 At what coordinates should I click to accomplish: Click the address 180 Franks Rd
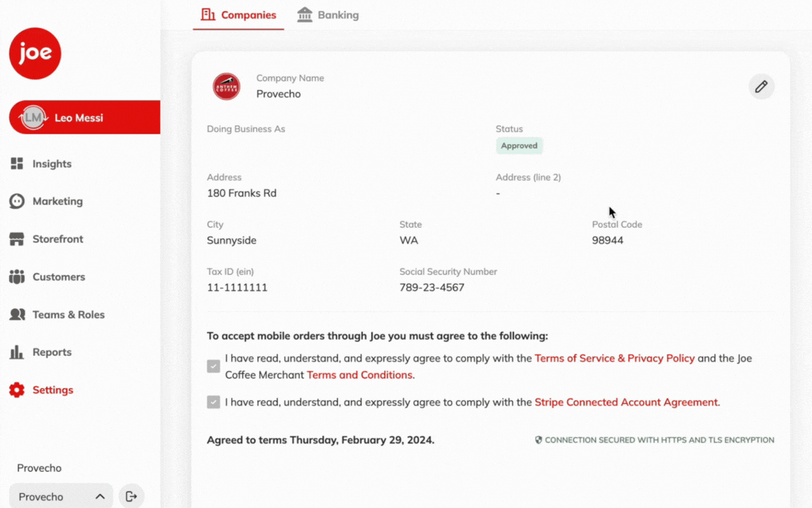[242, 193]
